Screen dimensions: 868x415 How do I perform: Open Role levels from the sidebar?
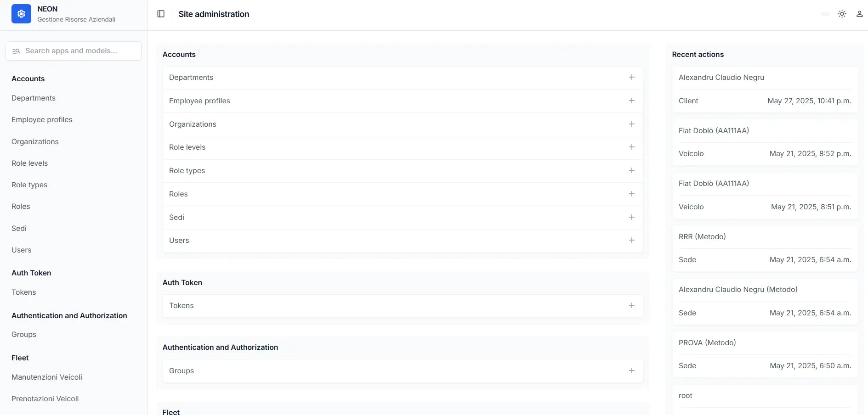click(29, 163)
